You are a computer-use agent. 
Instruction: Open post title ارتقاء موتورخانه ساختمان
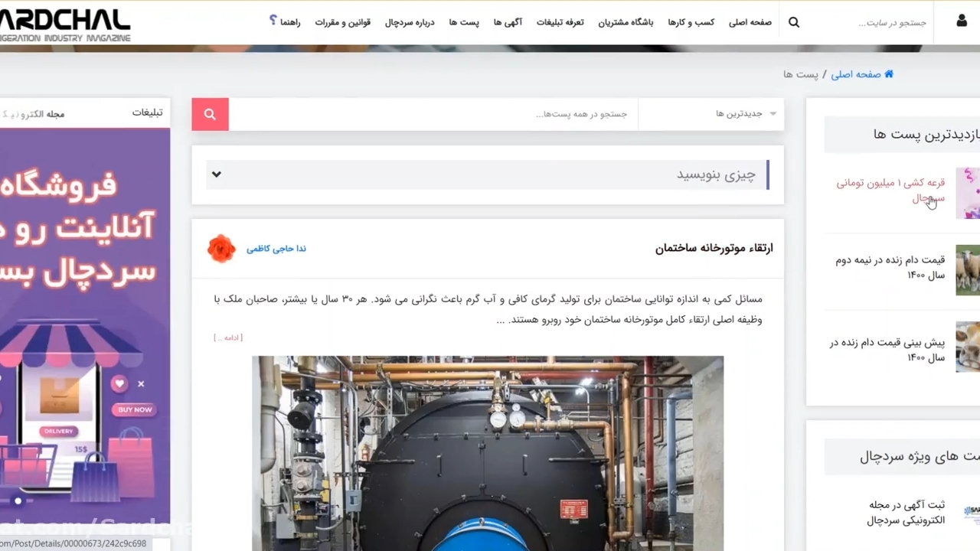click(x=714, y=248)
